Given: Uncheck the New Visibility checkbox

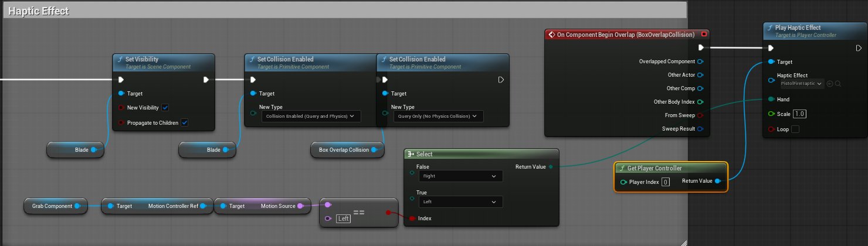Looking at the screenshot, I should [165, 108].
